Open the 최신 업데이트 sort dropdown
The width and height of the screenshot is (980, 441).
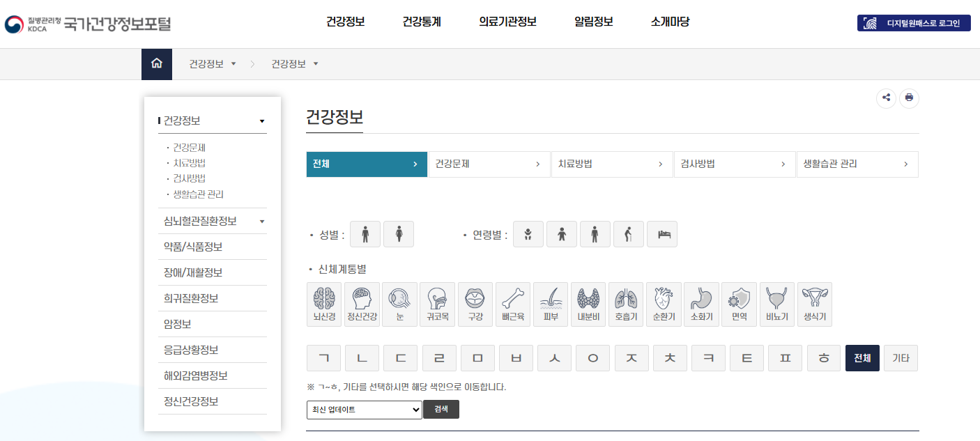[362, 410]
